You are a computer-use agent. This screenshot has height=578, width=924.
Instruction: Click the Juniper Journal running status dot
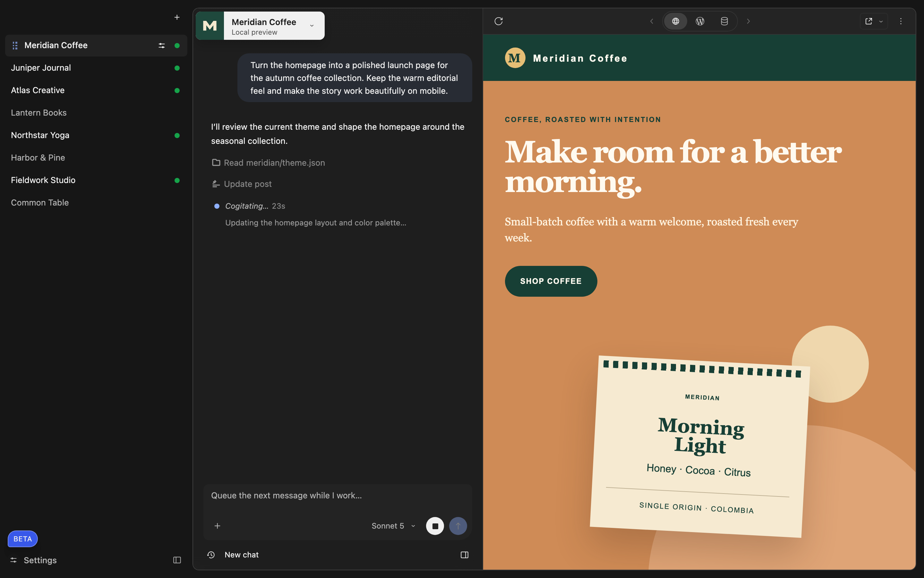coord(177,68)
